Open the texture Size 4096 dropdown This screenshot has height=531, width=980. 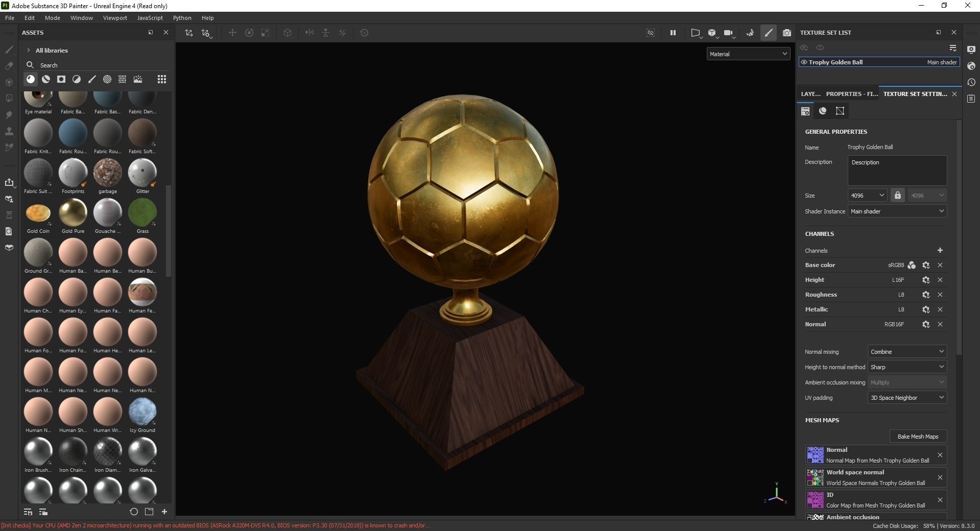867,196
